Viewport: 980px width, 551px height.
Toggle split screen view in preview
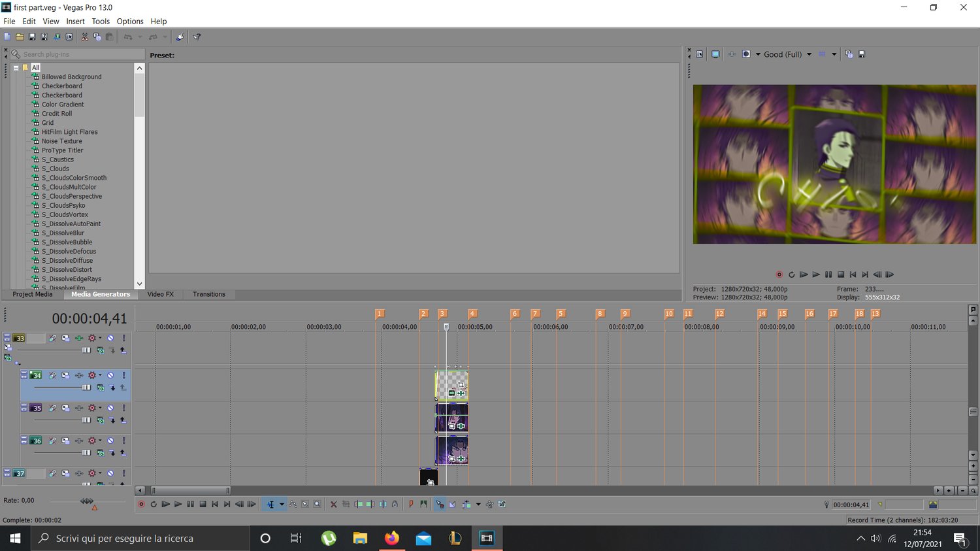point(746,54)
